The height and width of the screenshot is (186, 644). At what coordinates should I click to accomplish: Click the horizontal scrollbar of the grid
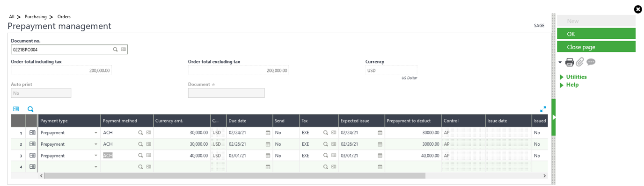235,176
